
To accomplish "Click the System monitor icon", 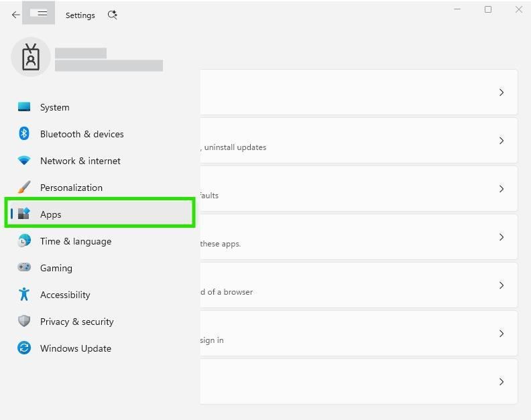I will [x=24, y=107].
